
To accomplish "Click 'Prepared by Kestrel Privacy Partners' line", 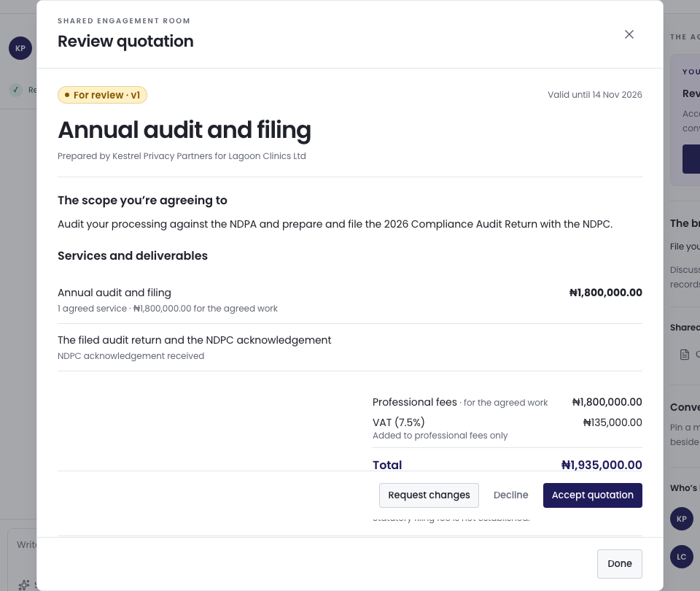I will click(182, 156).
